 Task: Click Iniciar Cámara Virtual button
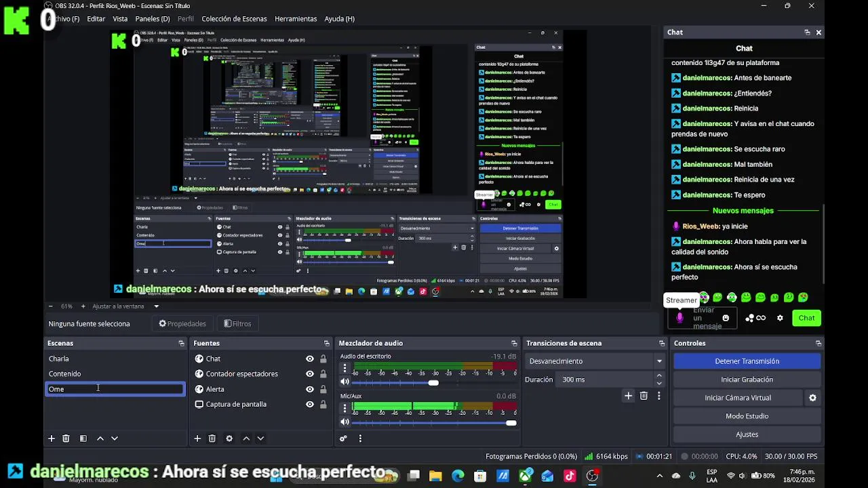pos(738,398)
